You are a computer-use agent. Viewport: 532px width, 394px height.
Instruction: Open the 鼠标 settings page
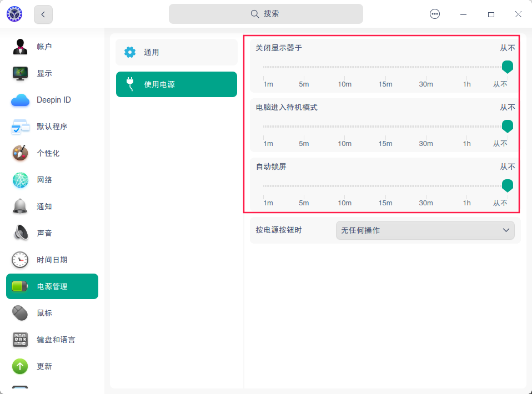[19, 313]
